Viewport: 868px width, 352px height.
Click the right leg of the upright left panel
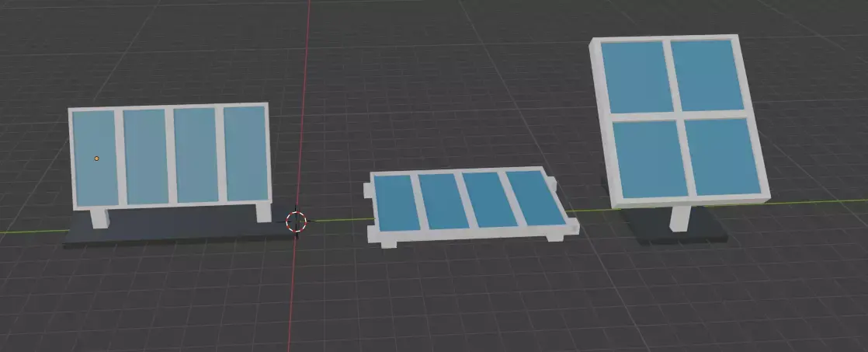click(x=263, y=212)
